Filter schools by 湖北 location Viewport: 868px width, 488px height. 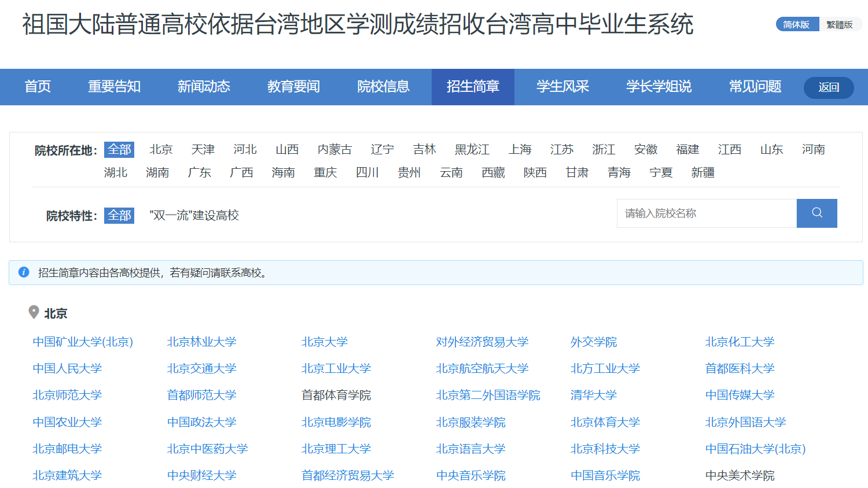(x=116, y=173)
